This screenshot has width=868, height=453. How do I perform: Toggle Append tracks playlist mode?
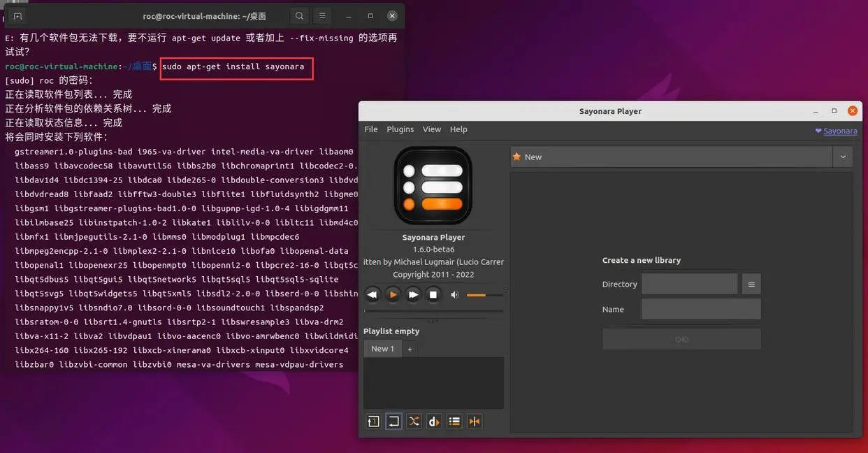coord(454,421)
